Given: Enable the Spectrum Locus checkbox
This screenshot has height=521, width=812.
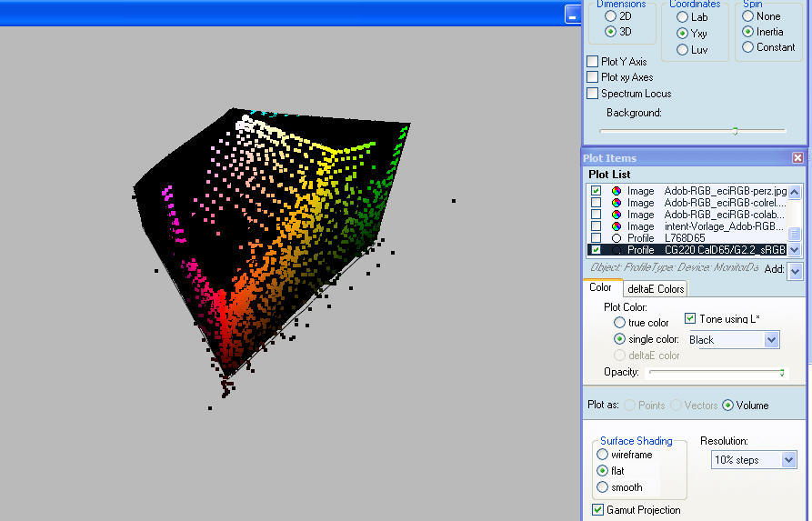Looking at the screenshot, I should [593, 94].
